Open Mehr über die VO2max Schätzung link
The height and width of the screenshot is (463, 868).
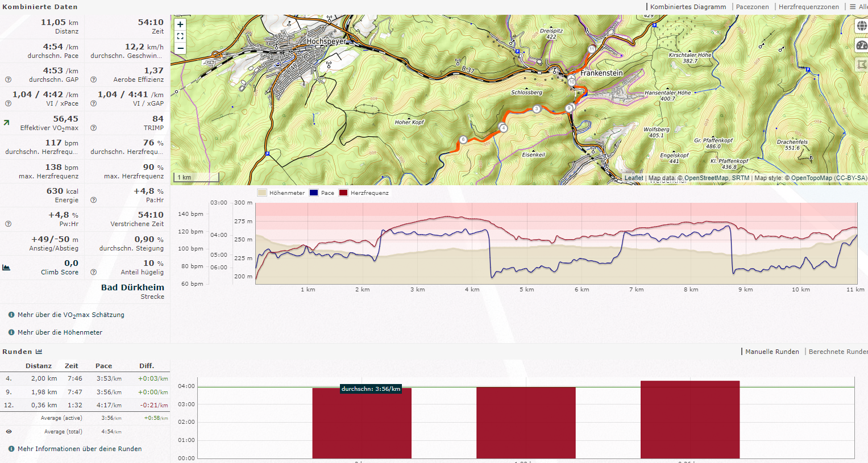(70, 315)
